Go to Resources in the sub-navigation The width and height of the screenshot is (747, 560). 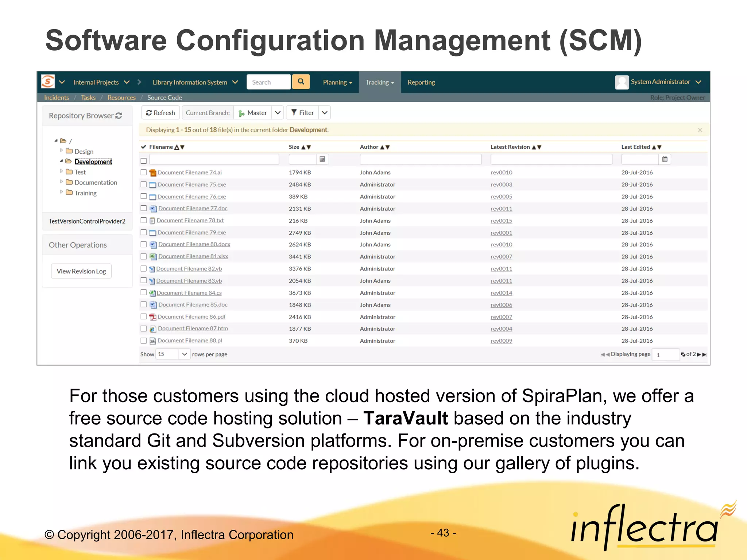[x=121, y=97]
